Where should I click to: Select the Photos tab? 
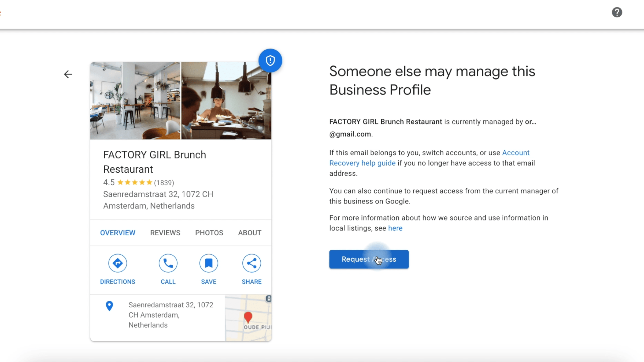(209, 233)
